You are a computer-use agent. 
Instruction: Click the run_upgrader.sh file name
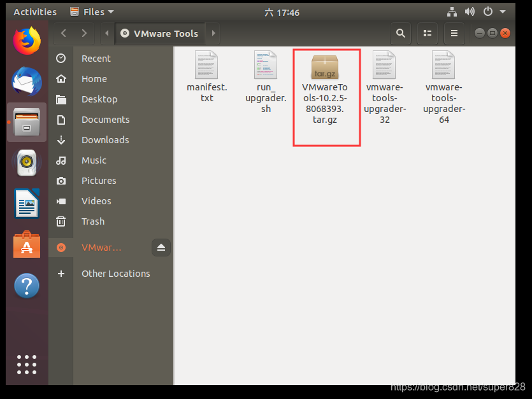click(x=266, y=98)
